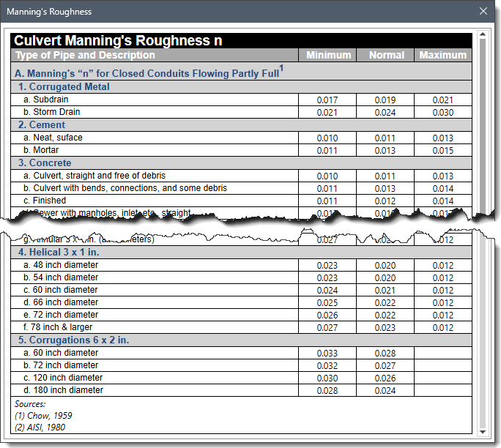Click section A Closed Conduits Flowing Partly Full
Viewport: 501px width, 448px height.
pyautogui.click(x=241, y=72)
